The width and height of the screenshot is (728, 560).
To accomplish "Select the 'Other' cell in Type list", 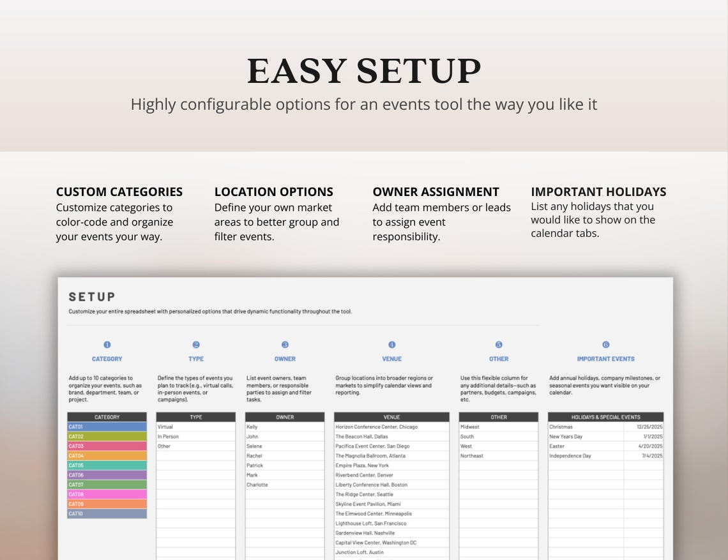I will 196,446.
